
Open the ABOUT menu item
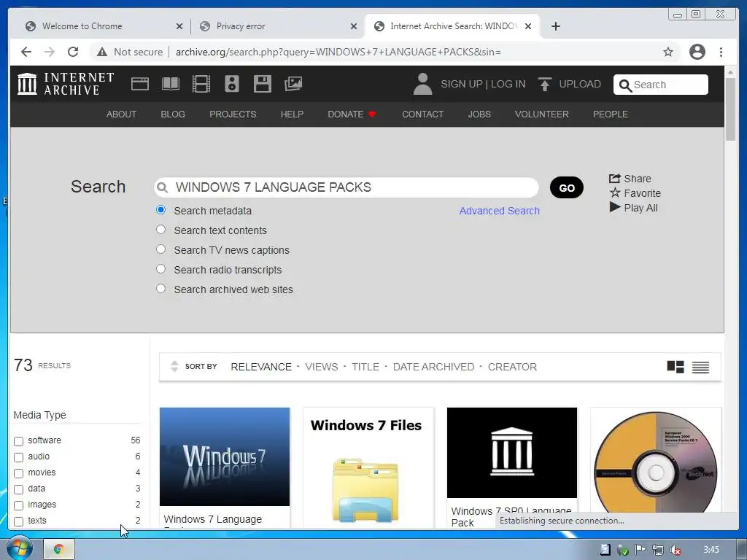click(x=121, y=114)
